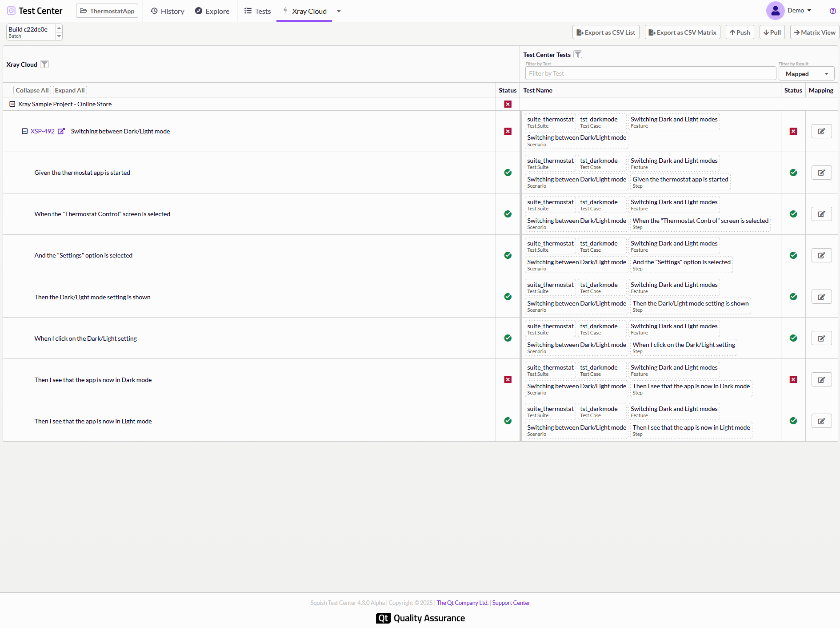
Task: Click the Expand All button
Action: point(69,90)
